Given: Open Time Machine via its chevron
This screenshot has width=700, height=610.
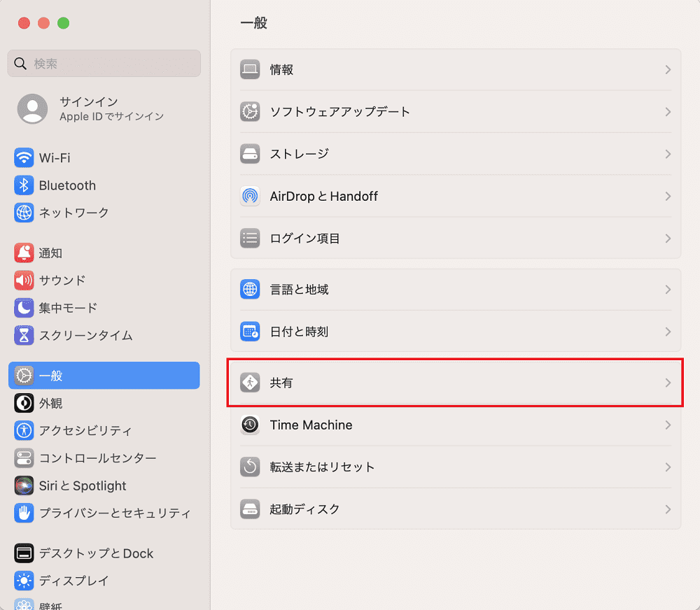Looking at the screenshot, I should (668, 425).
